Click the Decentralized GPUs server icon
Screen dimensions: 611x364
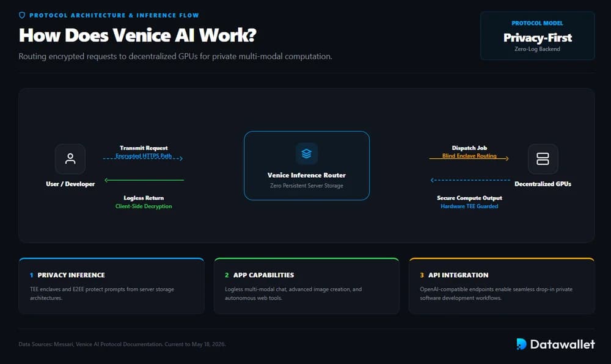tap(543, 159)
